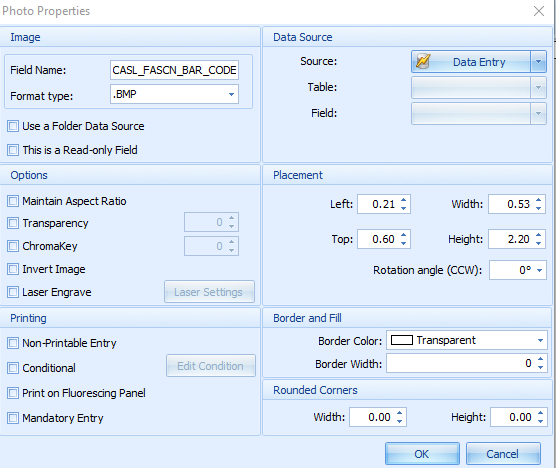Open the Rotation angle dropdown
This screenshot has height=468, width=556.
[x=539, y=270]
